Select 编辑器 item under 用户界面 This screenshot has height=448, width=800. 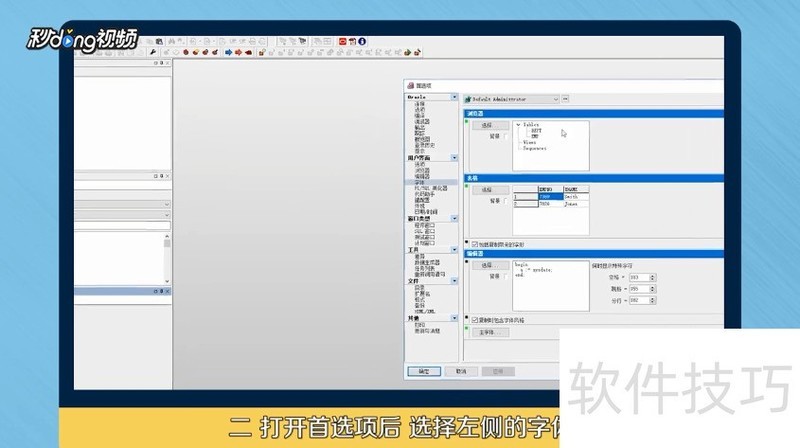[422, 176]
